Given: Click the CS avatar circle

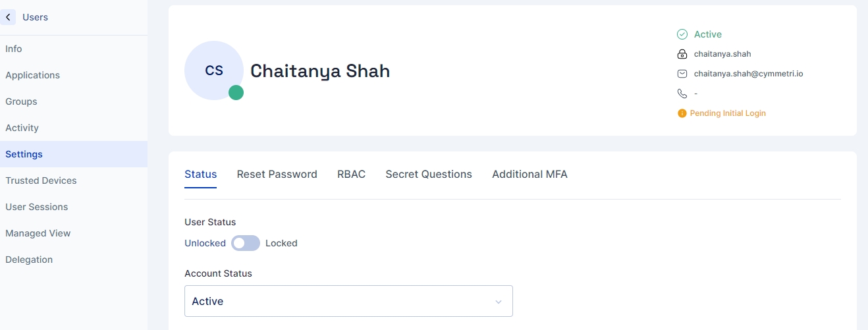Looking at the screenshot, I should (213, 70).
